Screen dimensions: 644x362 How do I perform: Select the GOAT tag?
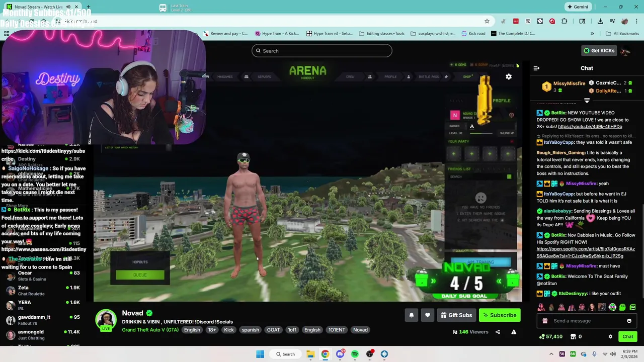(x=273, y=330)
